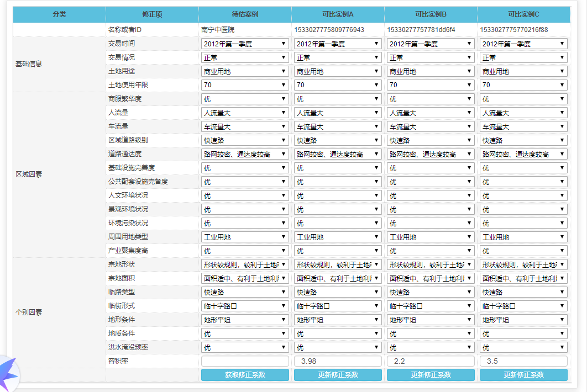Image resolution: width=587 pixels, height=392 pixels.
Task: Open 车流量 dropdown for 可比实例C
Action: click(x=523, y=126)
